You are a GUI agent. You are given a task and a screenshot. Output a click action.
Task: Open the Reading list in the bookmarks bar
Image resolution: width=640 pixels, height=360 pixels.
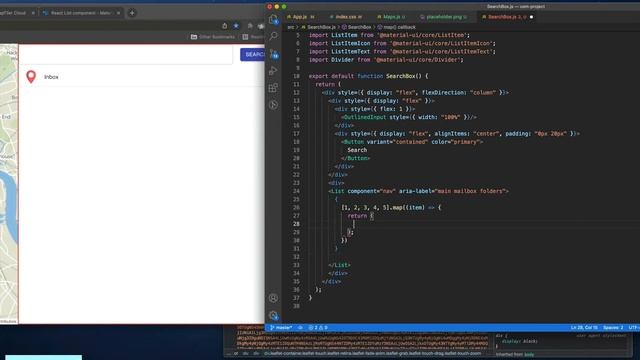253,37
